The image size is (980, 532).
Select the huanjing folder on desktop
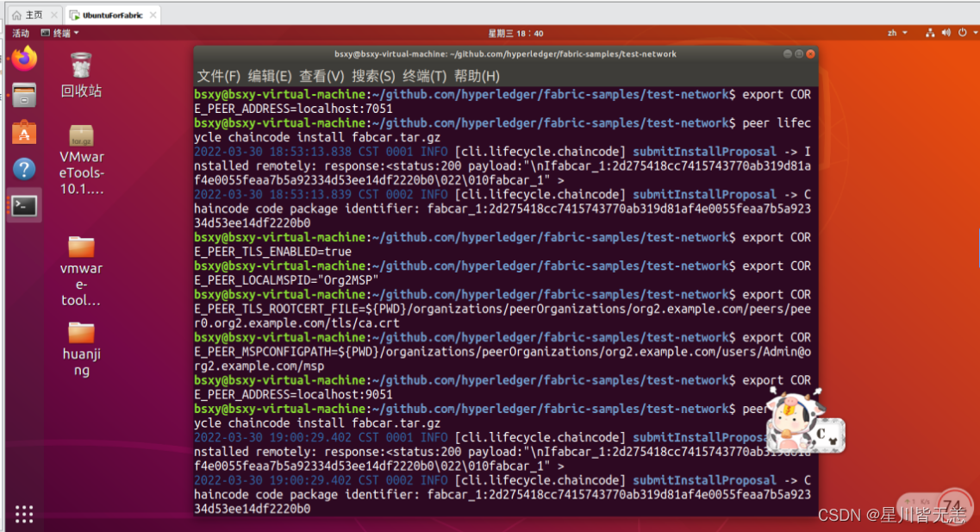pyautogui.click(x=81, y=349)
